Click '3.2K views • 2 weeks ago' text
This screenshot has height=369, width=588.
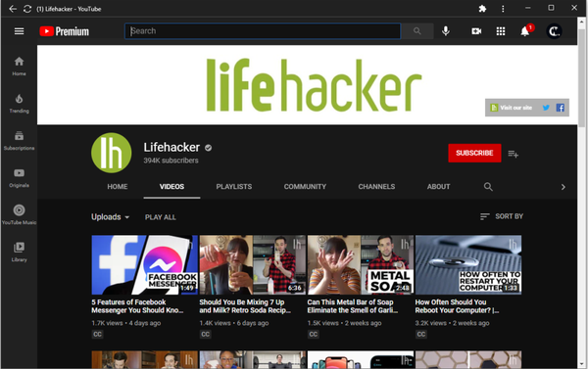(452, 323)
